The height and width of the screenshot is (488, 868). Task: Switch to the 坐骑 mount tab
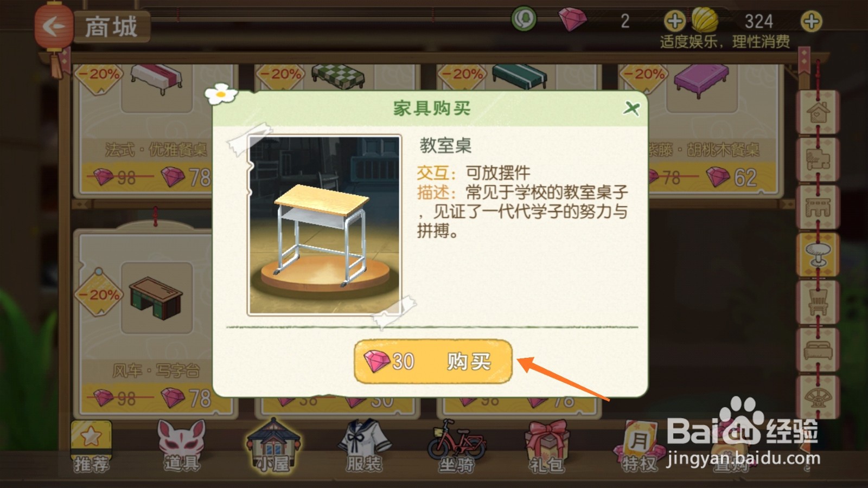[x=456, y=446]
